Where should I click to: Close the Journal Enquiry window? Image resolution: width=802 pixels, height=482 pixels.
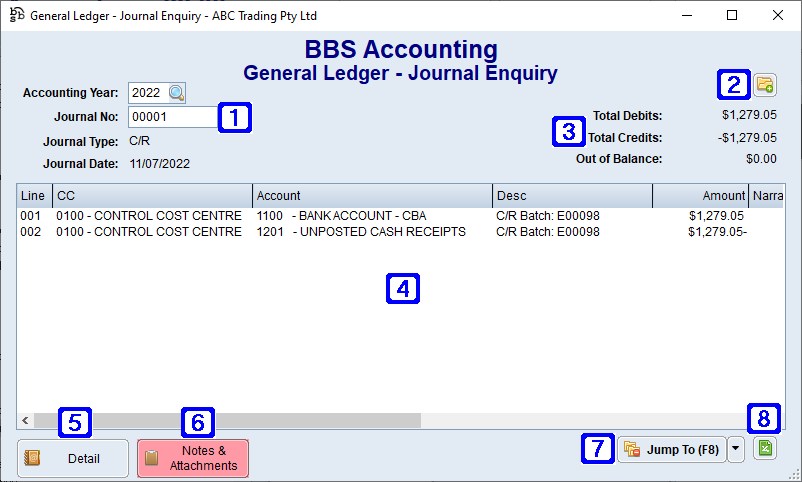(x=777, y=15)
